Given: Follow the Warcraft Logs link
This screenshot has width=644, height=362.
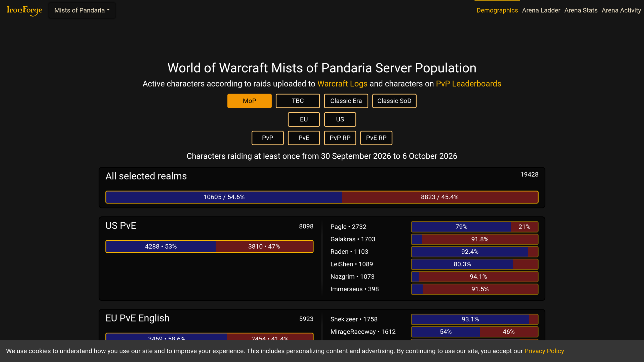Looking at the screenshot, I should pos(342,84).
